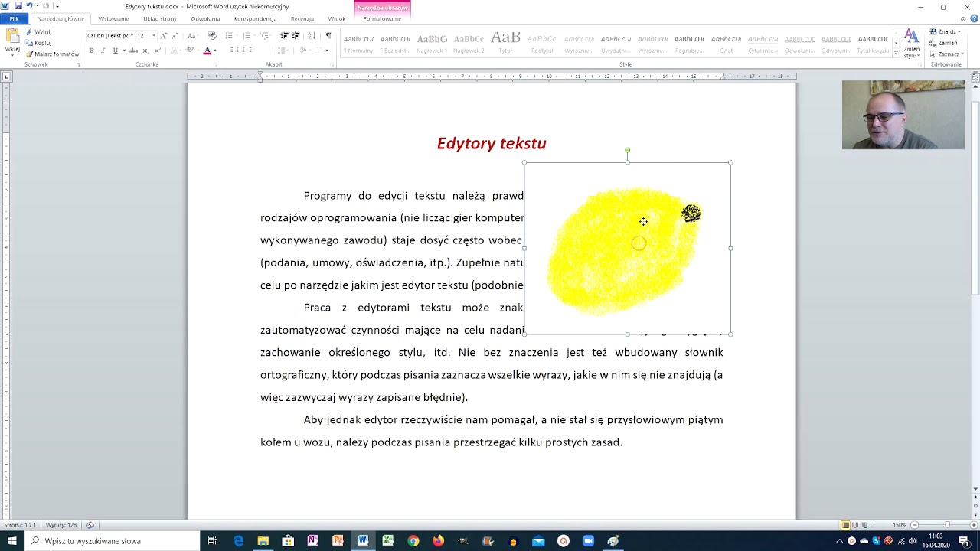Image resolution: width=980 pixels, height=551 pixels.
Task: Apply Podtytuł style
Action: click(x=542, y=44)
